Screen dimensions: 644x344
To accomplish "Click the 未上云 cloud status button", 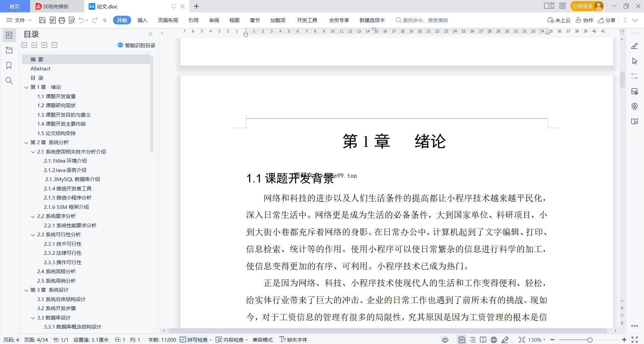I will click(559, 20).
